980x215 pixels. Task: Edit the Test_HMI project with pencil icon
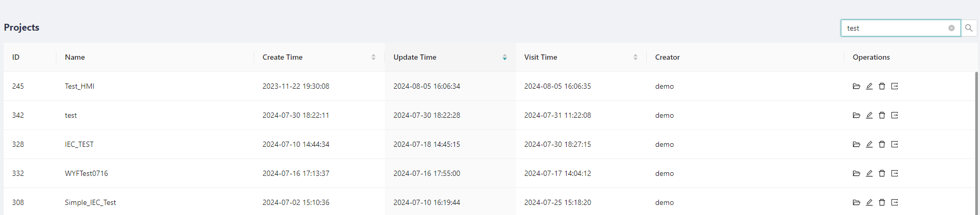pos(869,86)
